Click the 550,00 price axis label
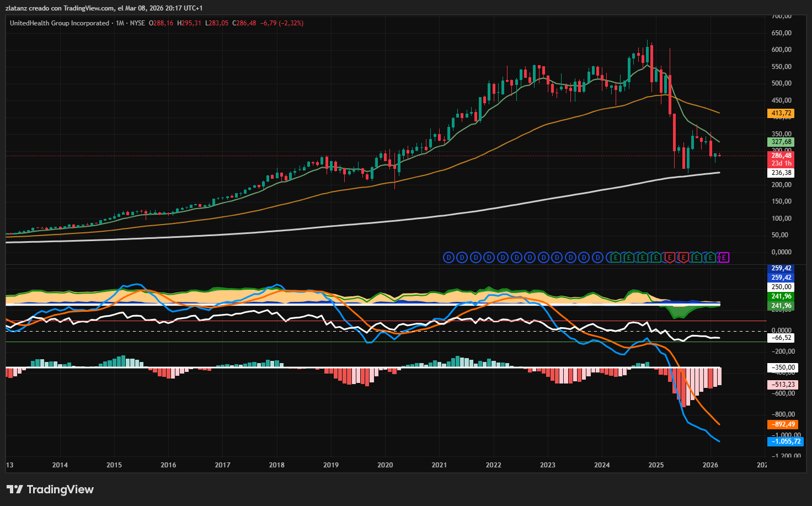Image resolution: width=812 pixels, height=506 pixels. click(x=781, y=67)
